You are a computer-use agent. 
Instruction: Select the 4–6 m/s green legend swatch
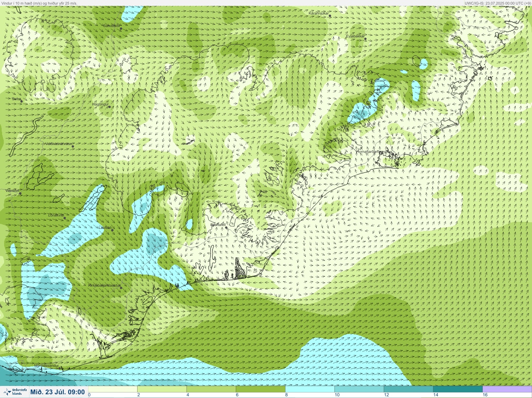pyautogui.click(x=211, y=389)
